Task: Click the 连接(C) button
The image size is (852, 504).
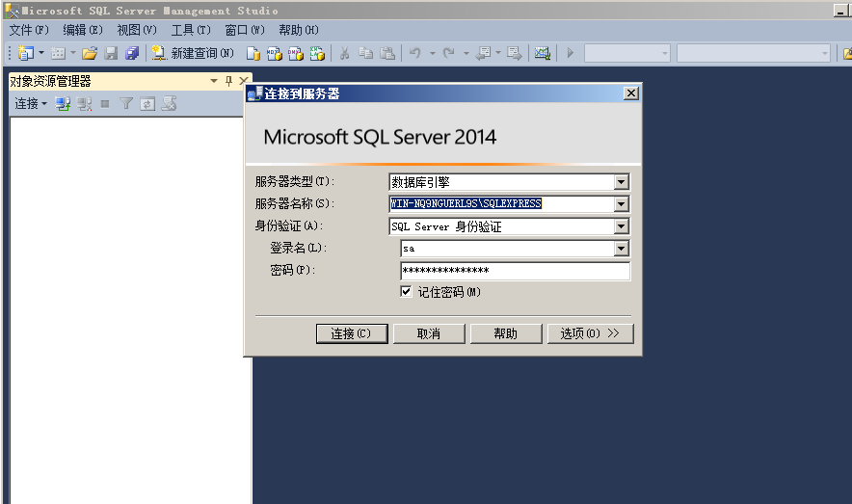Action: pos(352,333)
